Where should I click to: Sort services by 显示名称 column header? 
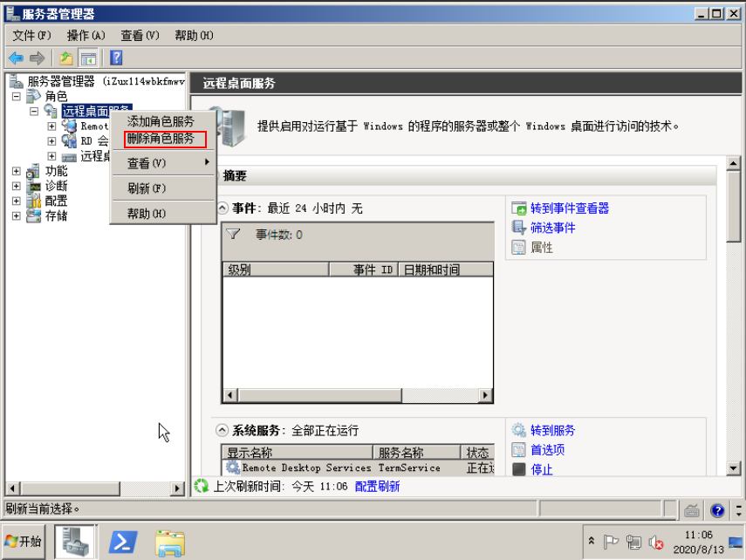tap(297, 452)
